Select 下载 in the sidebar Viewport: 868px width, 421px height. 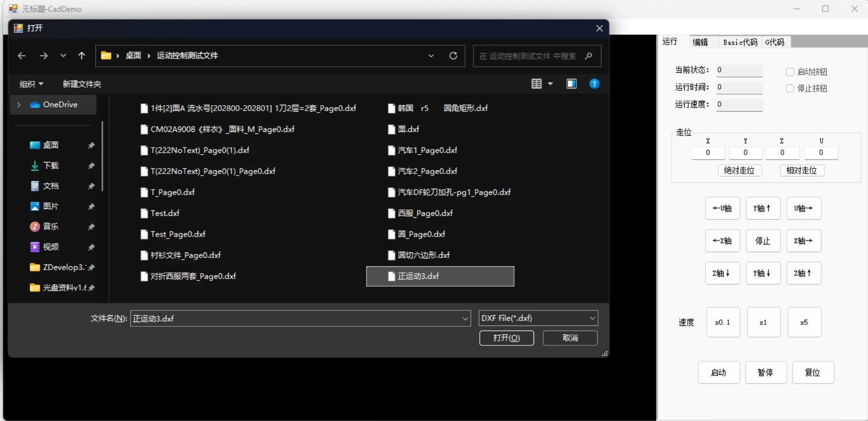[51, 165]
